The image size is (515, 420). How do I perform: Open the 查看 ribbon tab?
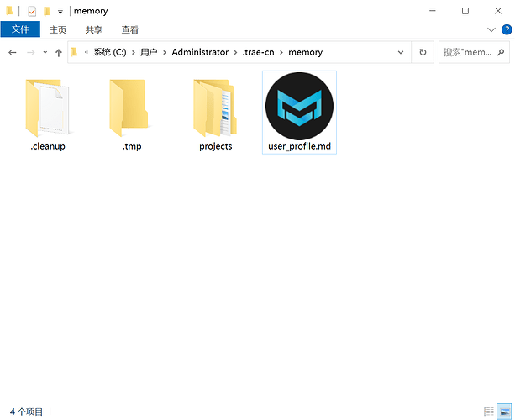click(130, 30)
